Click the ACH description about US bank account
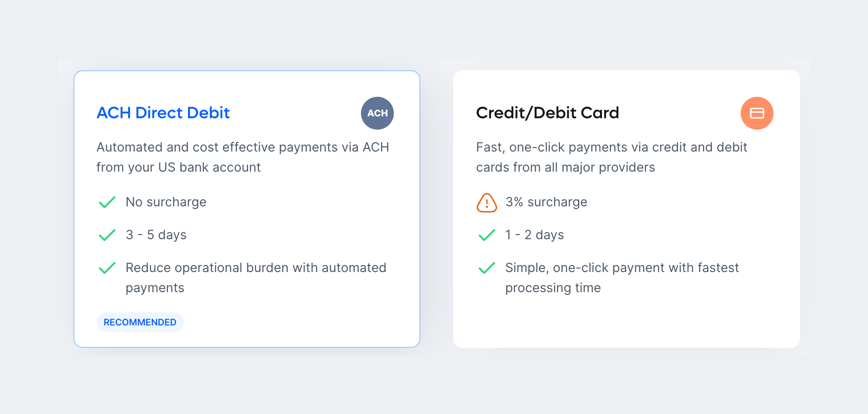The image size is (868, 414). 242,157
